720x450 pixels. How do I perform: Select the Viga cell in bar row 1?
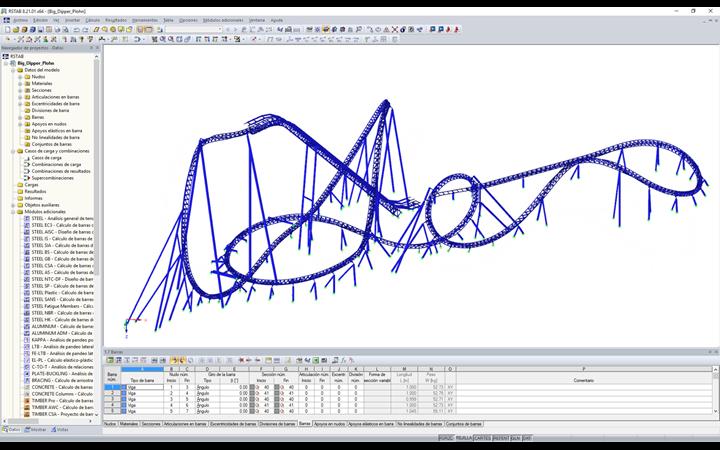tap(145, 388)
